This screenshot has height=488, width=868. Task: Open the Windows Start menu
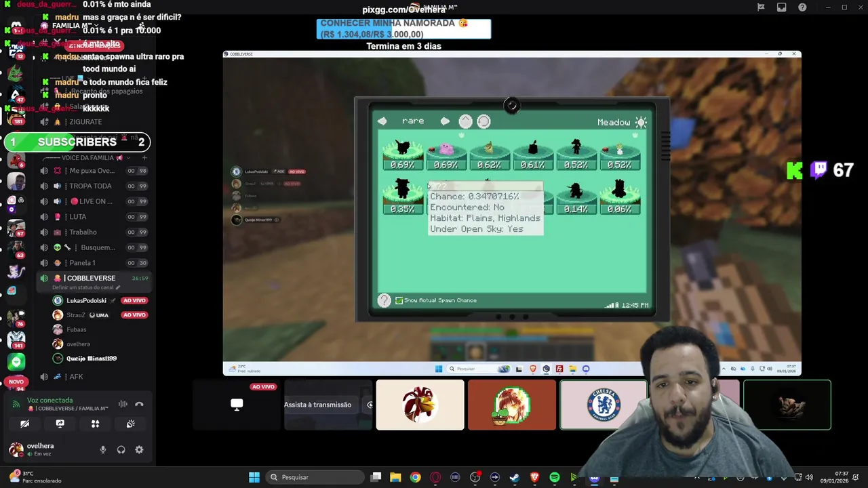click(x=254, y=477)
